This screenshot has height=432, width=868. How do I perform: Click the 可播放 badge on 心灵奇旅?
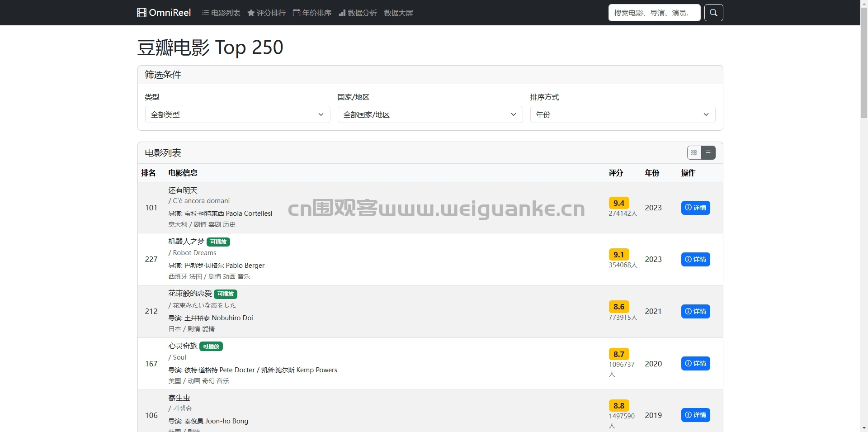(211, 347)
